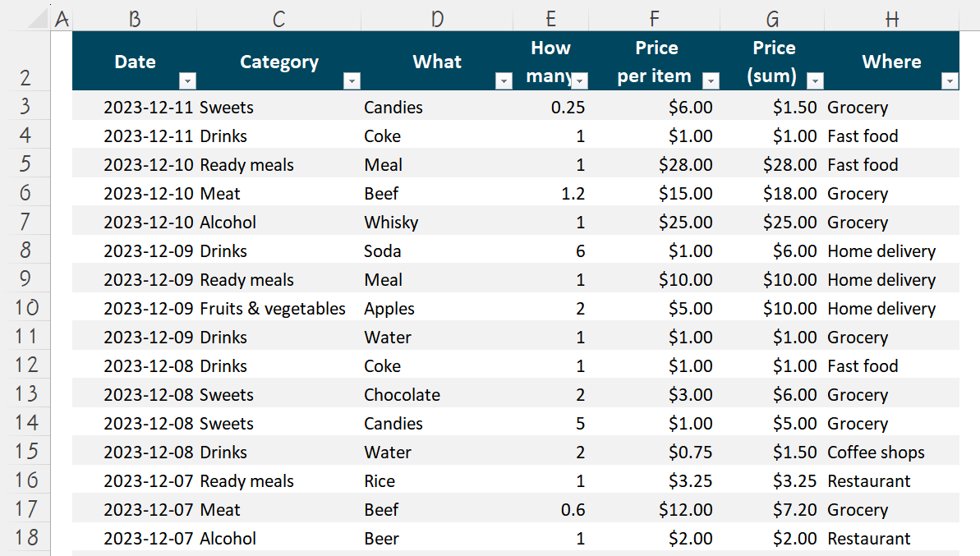Select the Whisky cell
This screenshot has height=556, width=980.
click(437, 223)
